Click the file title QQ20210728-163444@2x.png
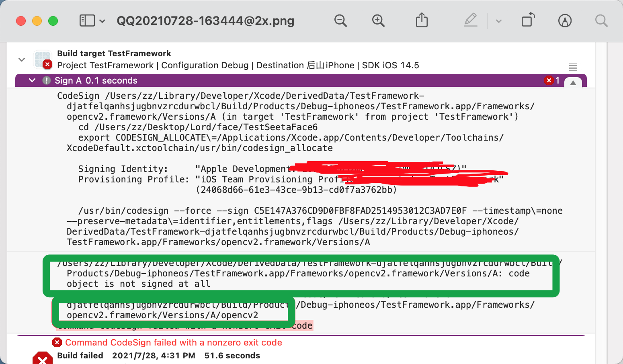This screenshot has width=623, height=364. point(205,21)
